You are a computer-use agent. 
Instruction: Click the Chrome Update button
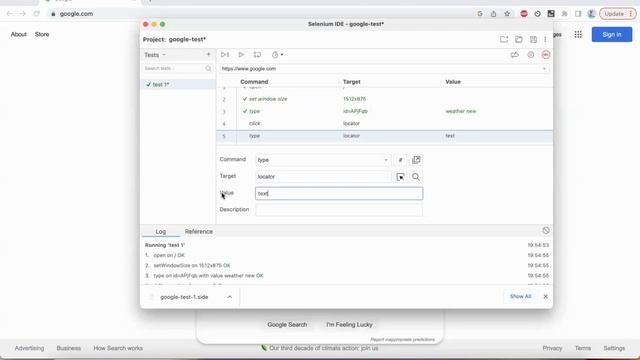pos(618,13)
